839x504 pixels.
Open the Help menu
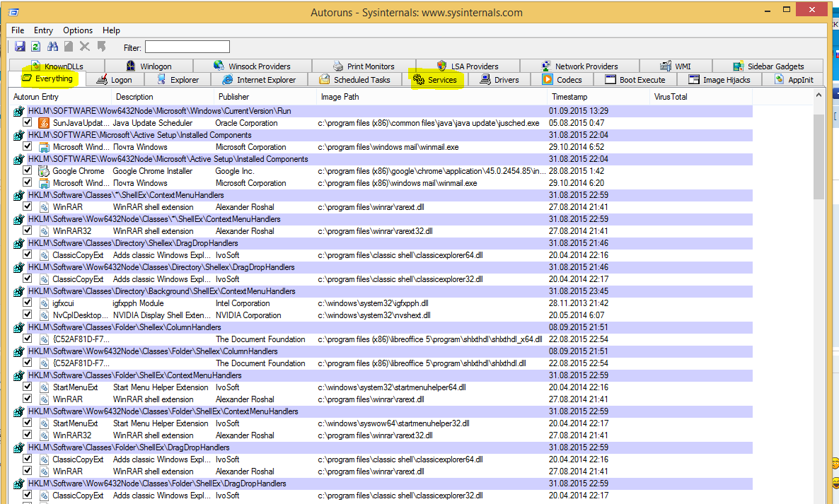click(111, 30)
